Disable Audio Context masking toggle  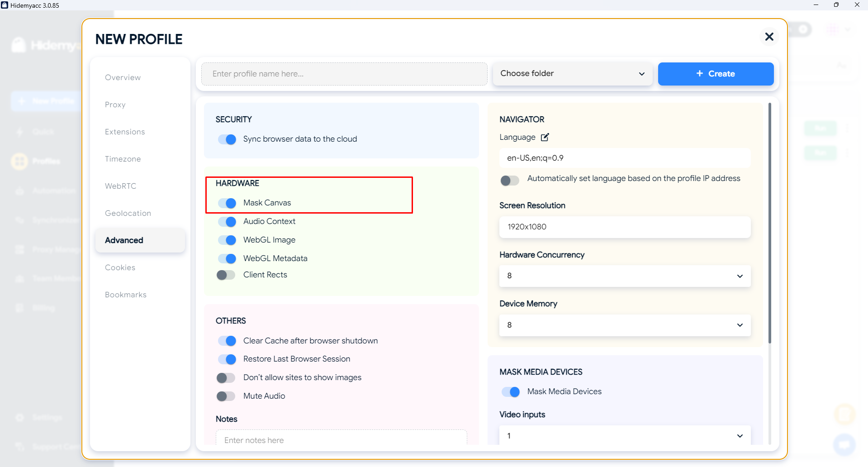tap(227, 222)
